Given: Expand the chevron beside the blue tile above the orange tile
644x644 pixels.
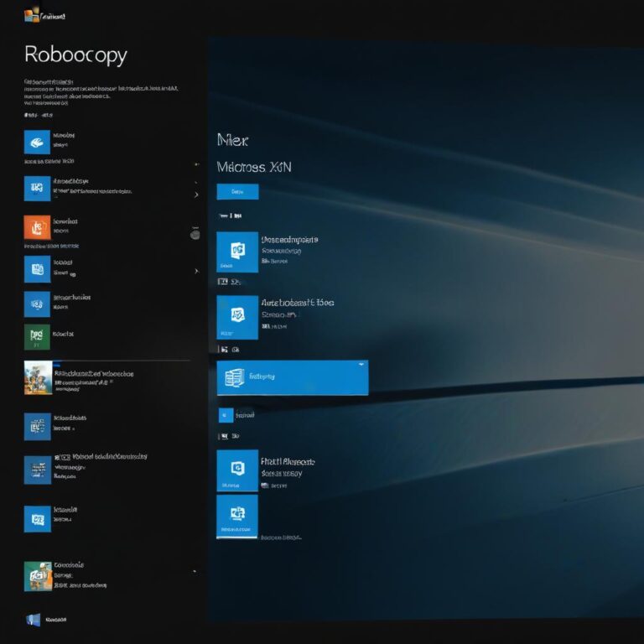Looking at the screenshot, I should tap(196, 195).
